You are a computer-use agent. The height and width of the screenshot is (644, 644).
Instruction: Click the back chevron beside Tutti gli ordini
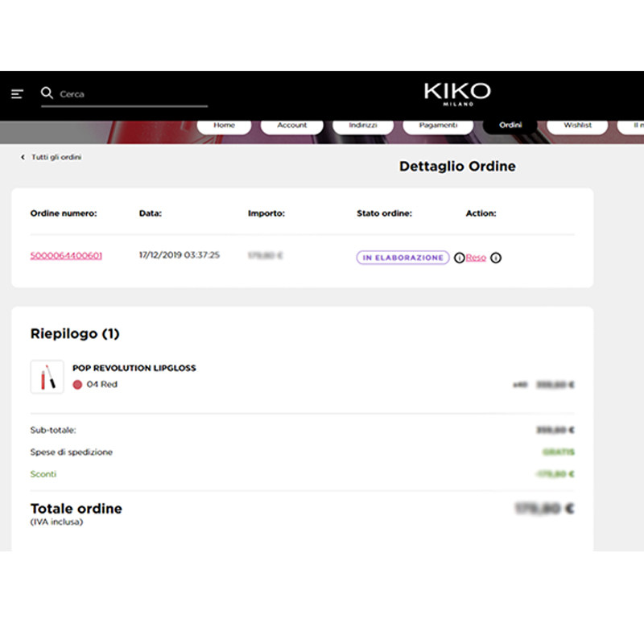[x=23, y=157]
